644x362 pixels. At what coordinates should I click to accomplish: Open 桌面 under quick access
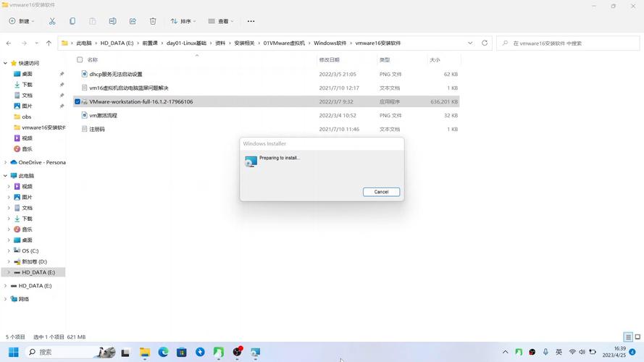click(x=27, y=74)
